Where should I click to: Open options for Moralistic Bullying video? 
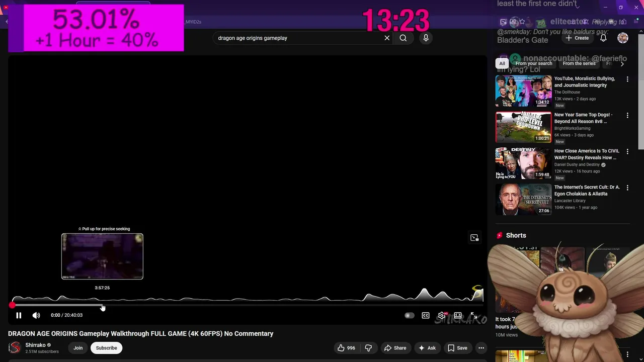coord(627,79)
